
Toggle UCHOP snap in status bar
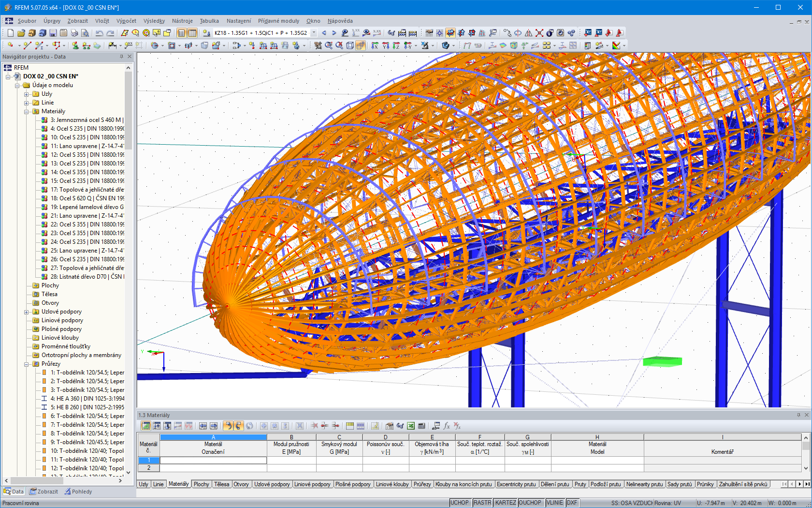pyautogui.click(x=459, y=503)
